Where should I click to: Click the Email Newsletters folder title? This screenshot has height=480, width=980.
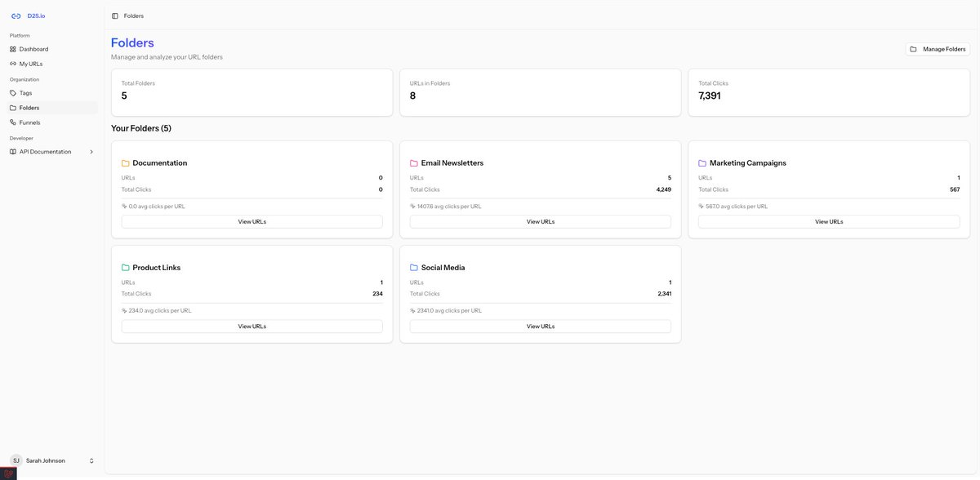pyautogui.click(x=452, y=163)
